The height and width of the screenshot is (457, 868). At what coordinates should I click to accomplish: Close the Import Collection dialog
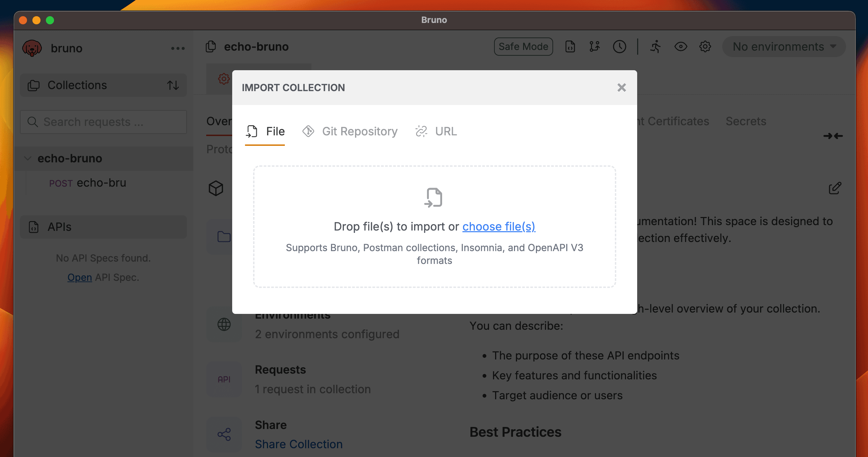click(x=622, y=88)
